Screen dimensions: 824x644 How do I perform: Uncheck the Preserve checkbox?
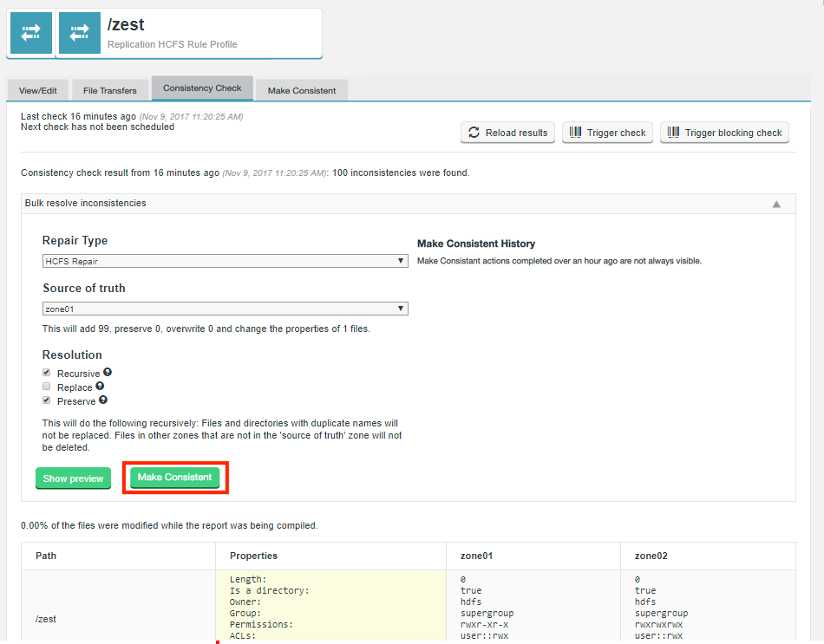tap(47, 401)
